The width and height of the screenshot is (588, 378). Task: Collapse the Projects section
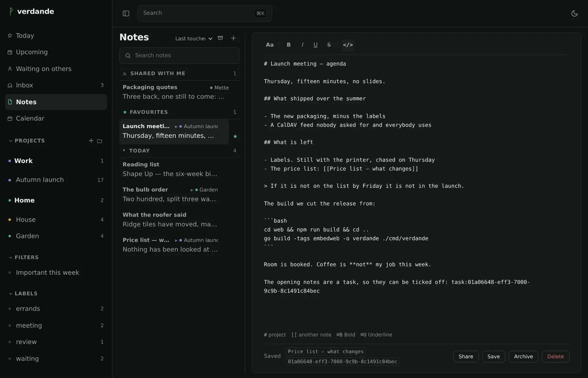27,141
